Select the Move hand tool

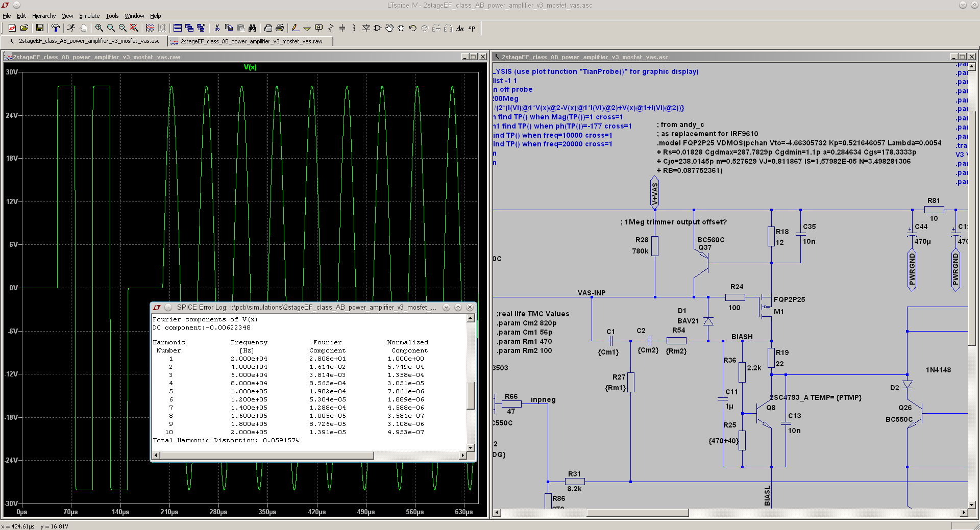pos(389,28)
